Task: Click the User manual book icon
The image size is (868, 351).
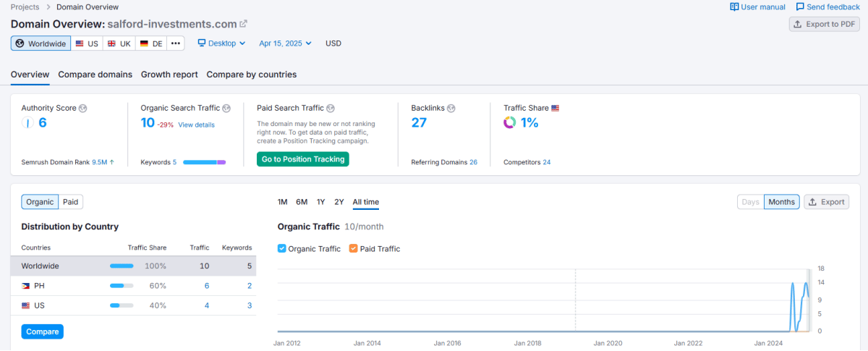Action: click(734, 7)
